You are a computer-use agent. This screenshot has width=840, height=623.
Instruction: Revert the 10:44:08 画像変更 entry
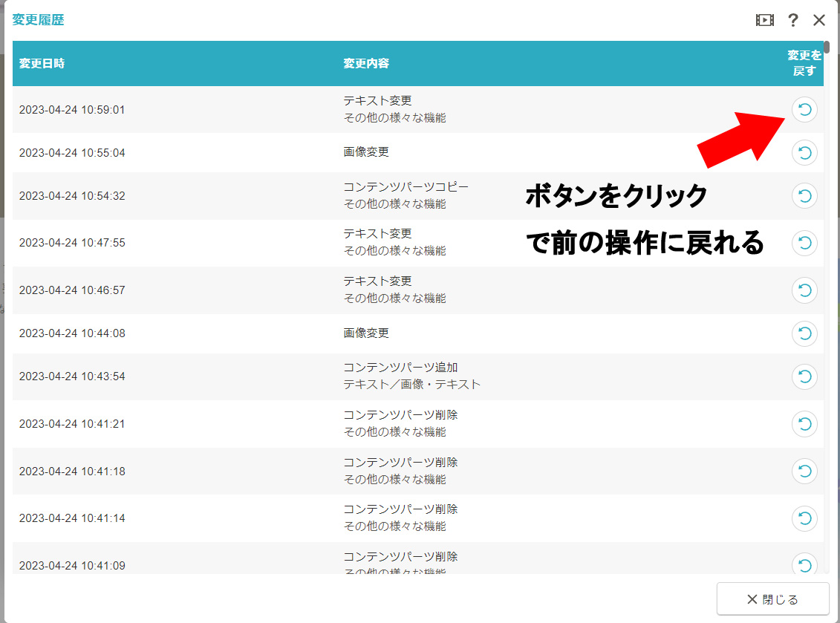pos(804,333)
